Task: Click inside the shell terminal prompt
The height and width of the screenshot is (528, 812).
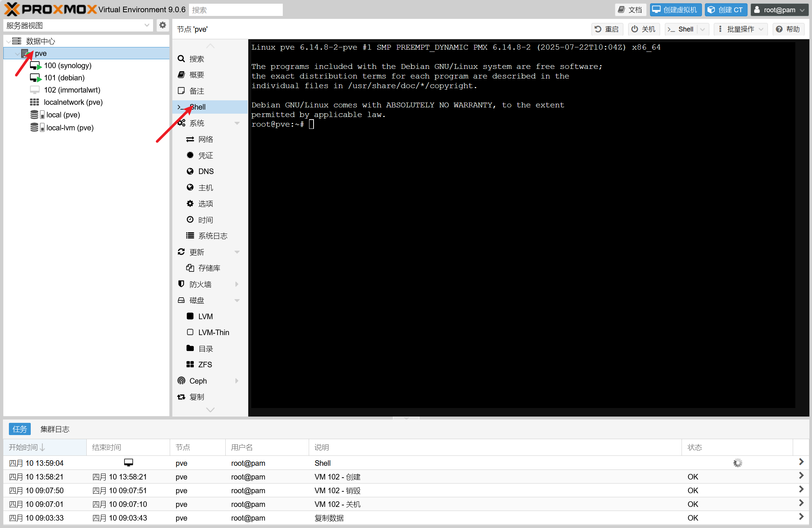Action: tap(311, 124)
